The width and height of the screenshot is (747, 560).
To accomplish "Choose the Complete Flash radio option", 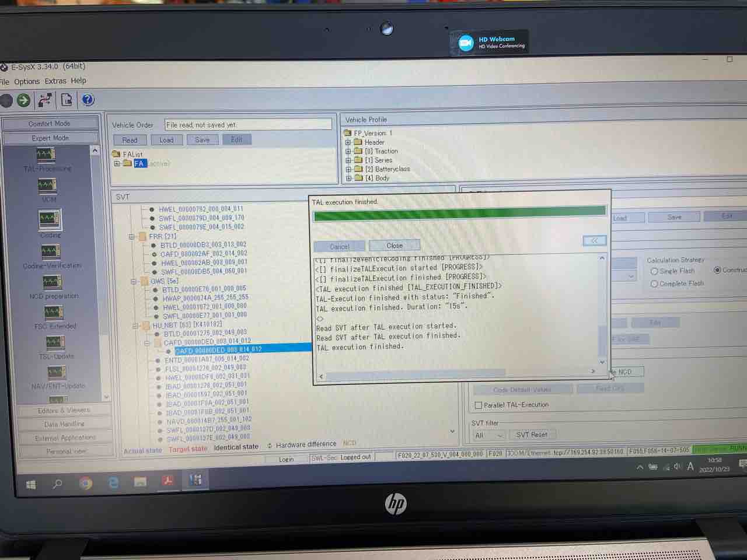I will click(x=654, y=284).
